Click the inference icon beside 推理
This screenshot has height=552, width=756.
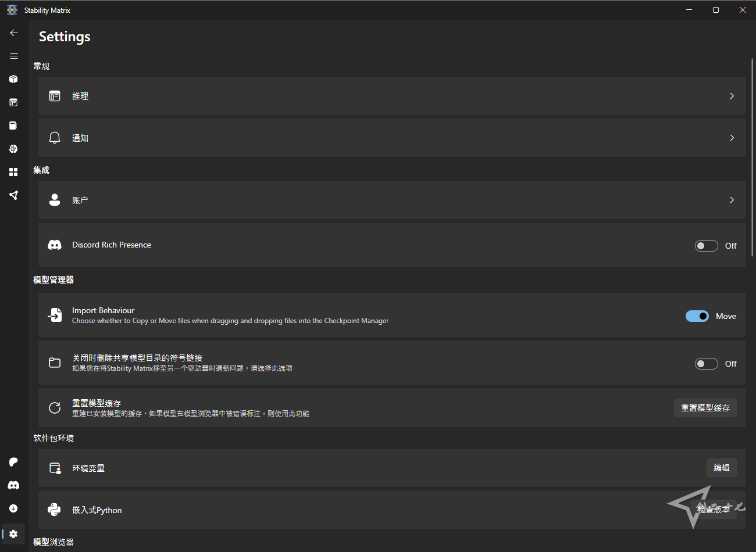(55, 96)
